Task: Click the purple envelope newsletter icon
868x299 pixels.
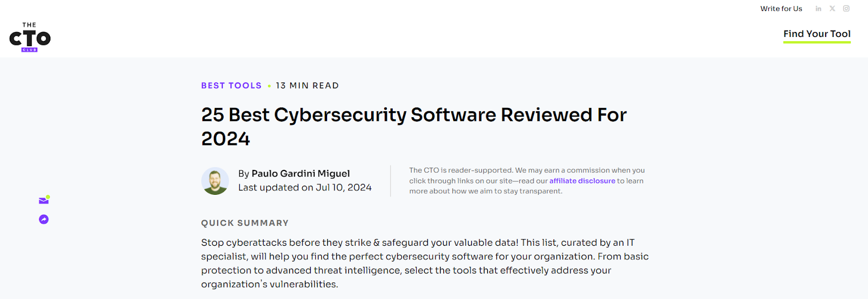Action: tap(44, 200)
